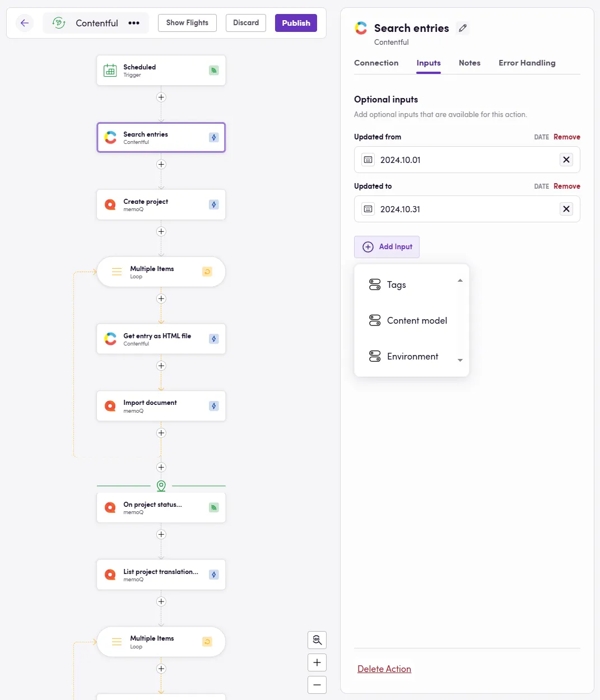Viewport: 600px width, 700px height.
Task: Clear the Updated to date value
Action: tap(566, 209)
